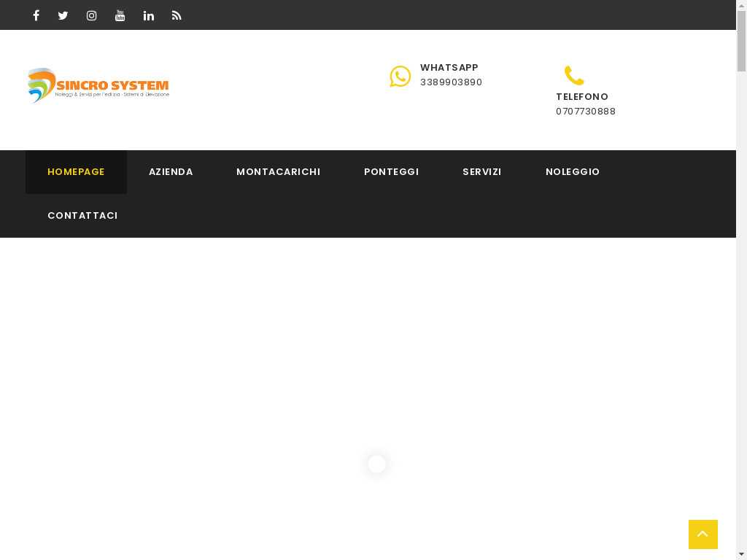Open the Noleggio menu
Viewport: 747px width, 560px height.
(x=573, y=172)
